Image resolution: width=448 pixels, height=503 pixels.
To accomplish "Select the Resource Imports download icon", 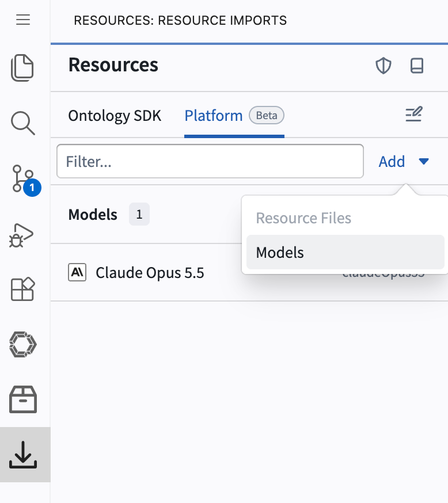I will tap(23, 455).
